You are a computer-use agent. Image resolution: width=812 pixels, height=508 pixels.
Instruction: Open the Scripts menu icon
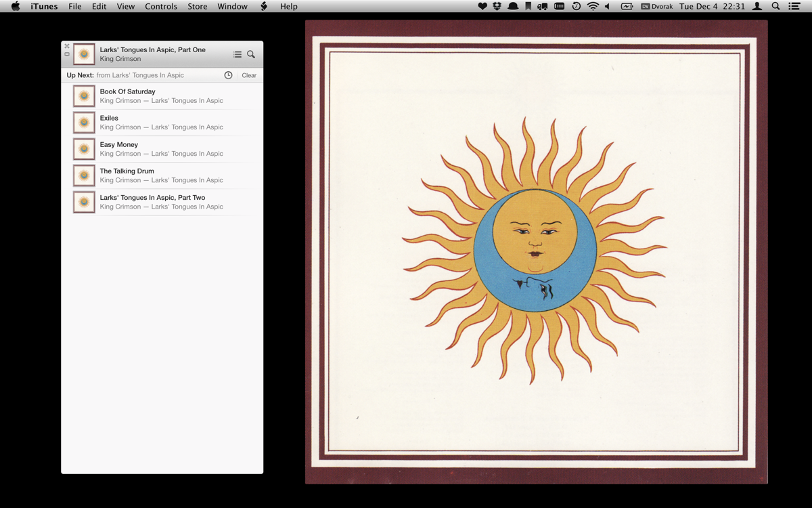pyautogui.click(x=264, y=6)
